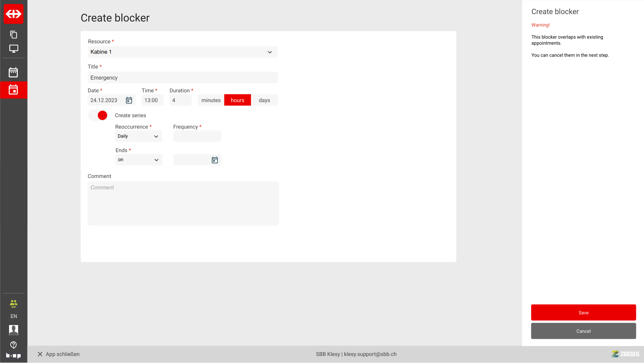Open the help question mark icon
The height and width of the screenshot is (363, 644).
coord(13,345)
